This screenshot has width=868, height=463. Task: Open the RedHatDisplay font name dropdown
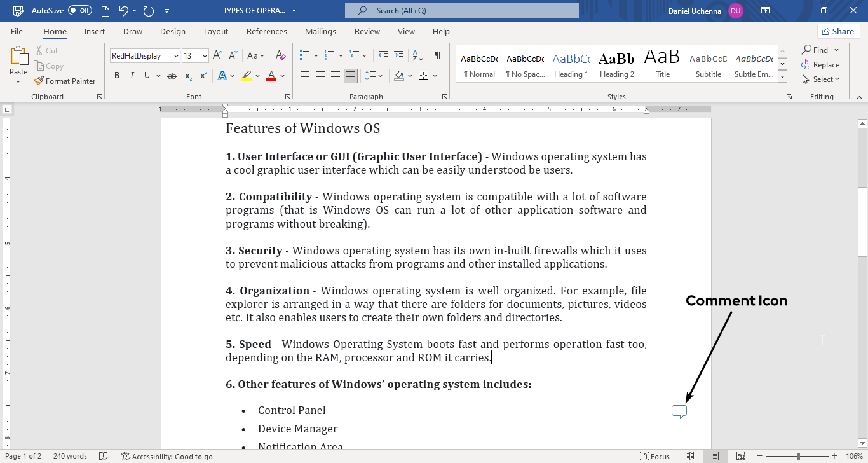pos(176,56)
